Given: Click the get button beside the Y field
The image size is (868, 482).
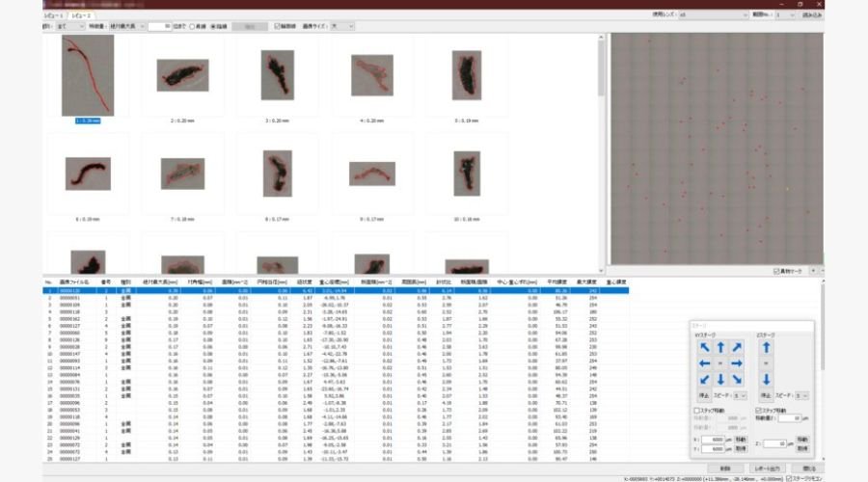Looking at the screenshot, I should pos(740,449).
